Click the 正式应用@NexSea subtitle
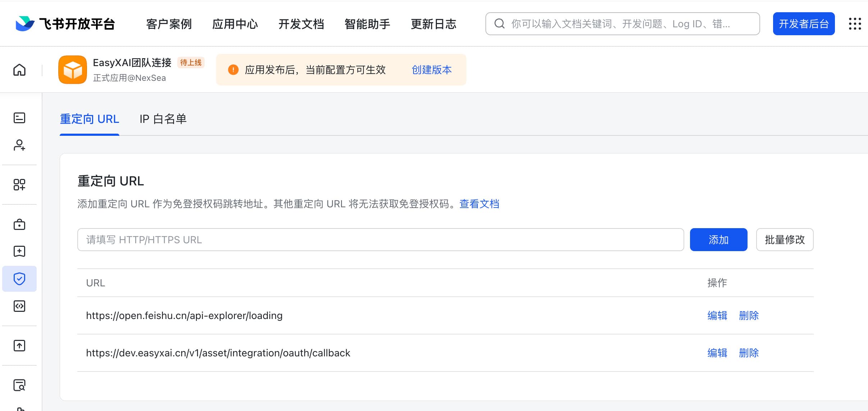The width and height of the screenshot is (868, 411). 129,78
